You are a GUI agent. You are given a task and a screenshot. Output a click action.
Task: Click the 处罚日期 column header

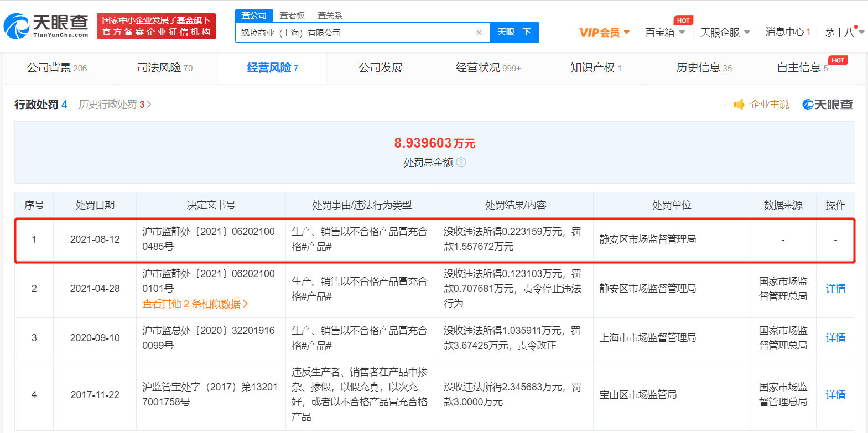[x=95, y=205]
